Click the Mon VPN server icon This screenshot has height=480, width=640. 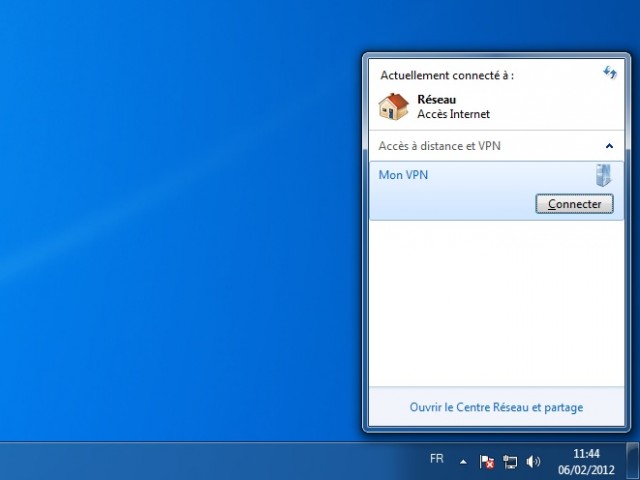click(x=603, y=175)
